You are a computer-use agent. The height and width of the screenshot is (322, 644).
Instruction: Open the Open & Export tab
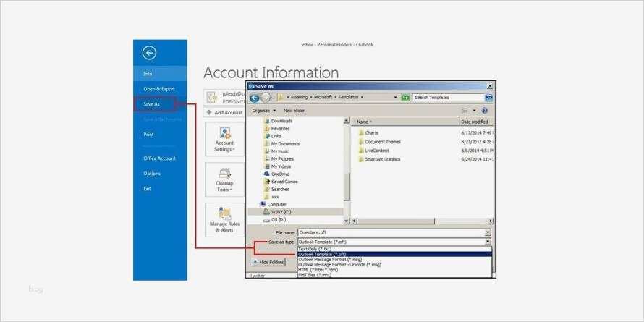(x=160, y=89)
